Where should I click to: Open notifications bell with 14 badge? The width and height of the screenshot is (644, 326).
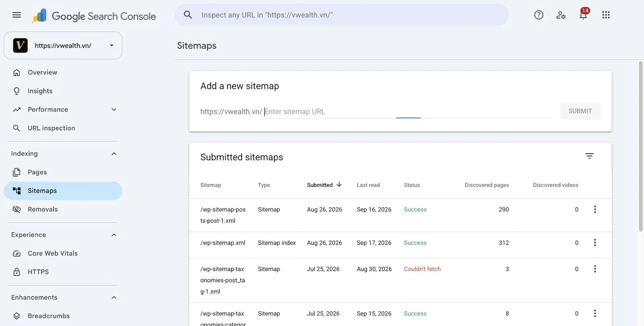(583, 14)
